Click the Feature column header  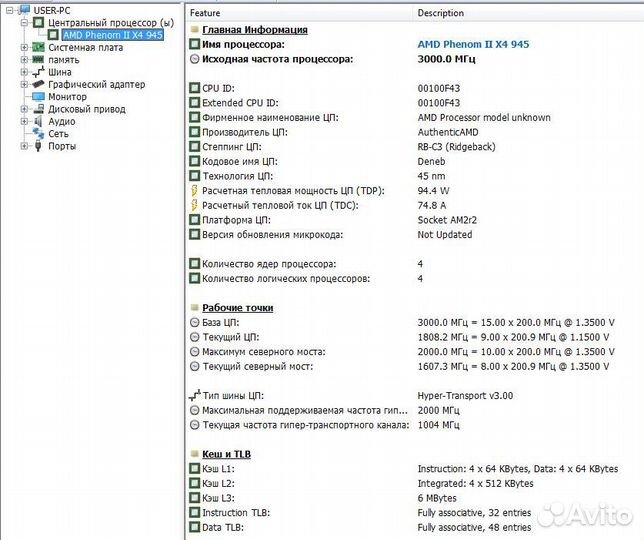300,13
